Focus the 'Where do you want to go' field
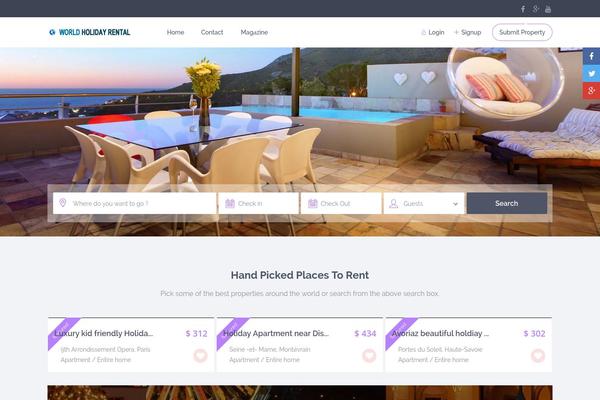 (x=135, y=203)
